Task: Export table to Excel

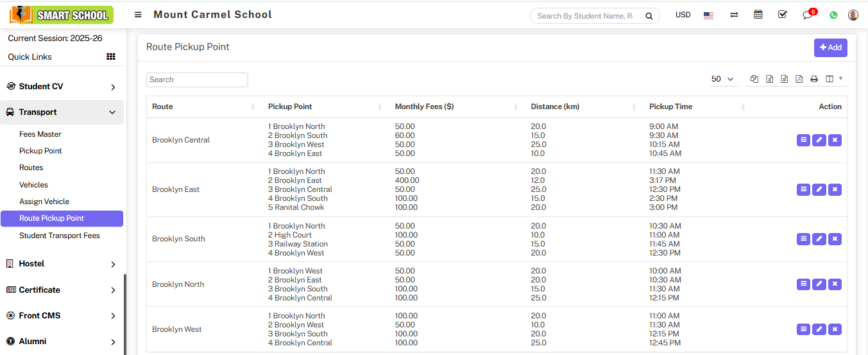Action: pyautogui.click(x=769, y=79)
